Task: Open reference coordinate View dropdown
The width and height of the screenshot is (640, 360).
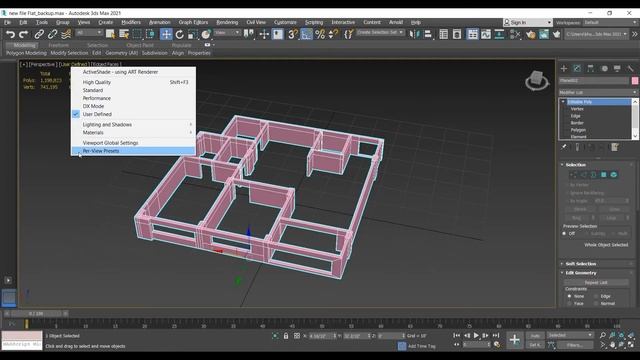Action: pos(227,33)
